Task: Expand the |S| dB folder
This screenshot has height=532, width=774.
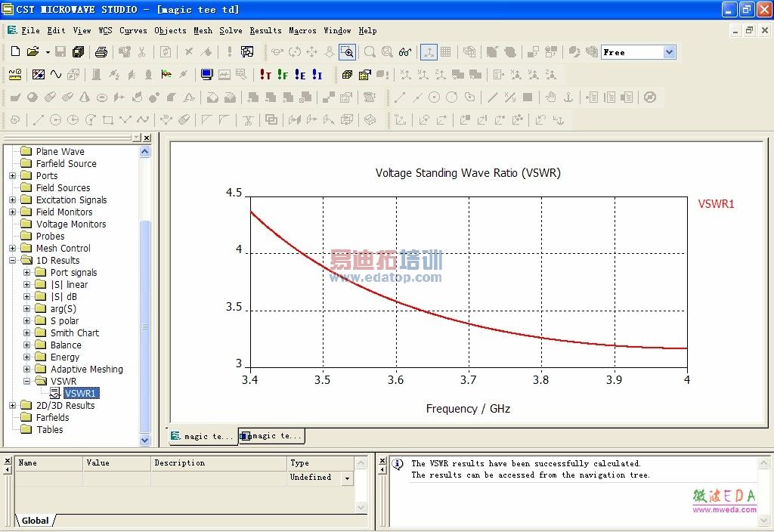Action: click(x=27, y=296)
